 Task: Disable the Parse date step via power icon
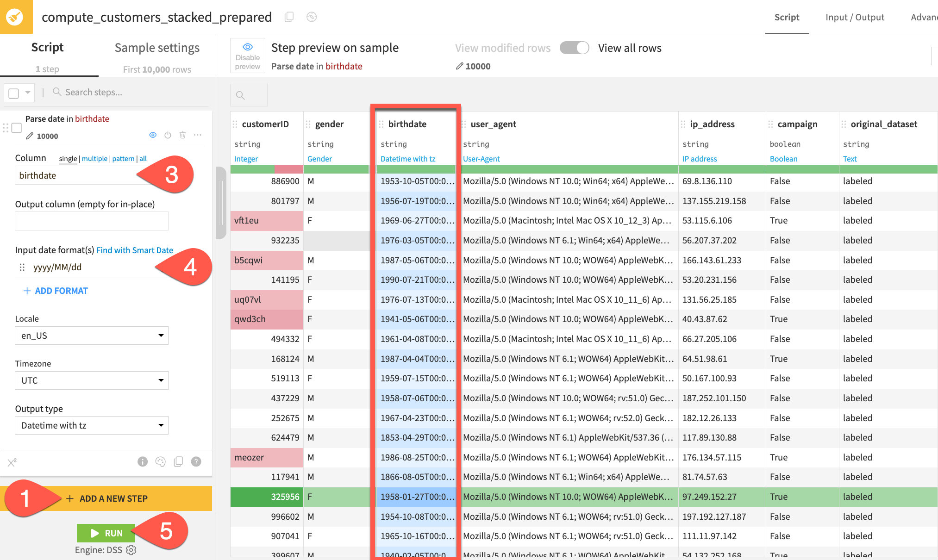click(168, 135)
